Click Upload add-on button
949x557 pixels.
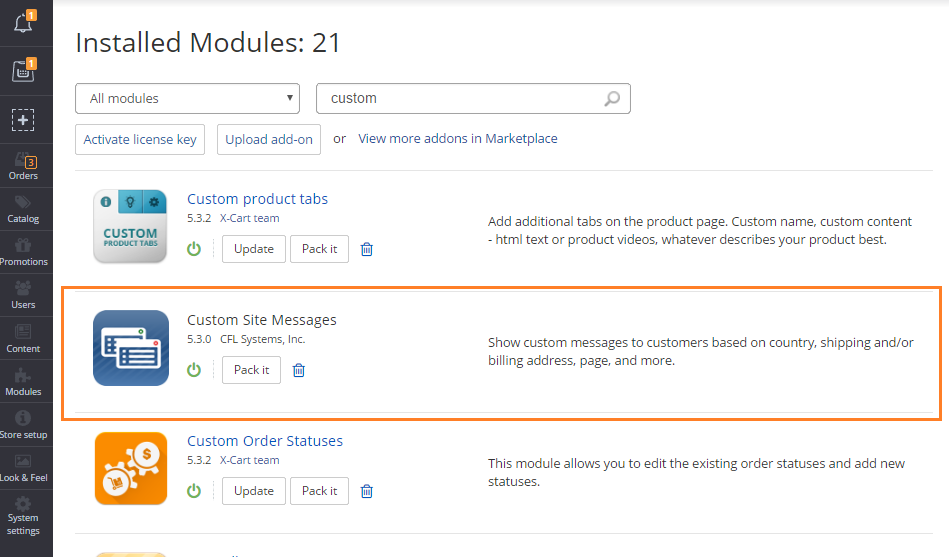pos(269,139)
